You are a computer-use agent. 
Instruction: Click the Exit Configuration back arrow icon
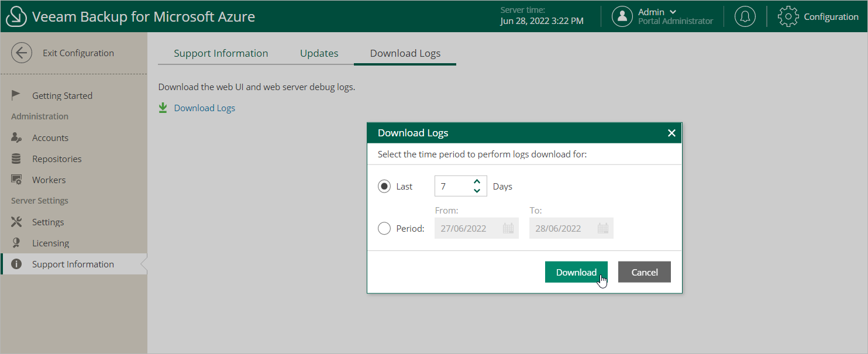pos(22,53)
